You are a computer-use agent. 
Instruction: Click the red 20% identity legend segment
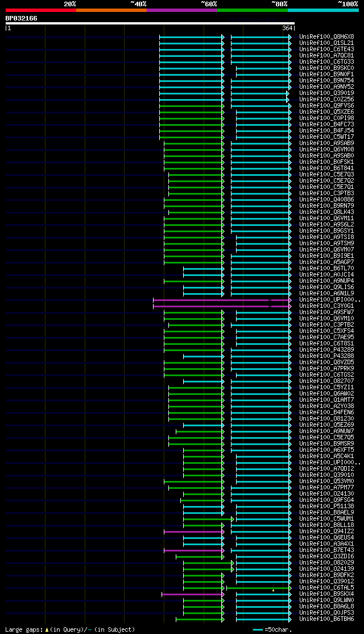click(x=41, y=10)
